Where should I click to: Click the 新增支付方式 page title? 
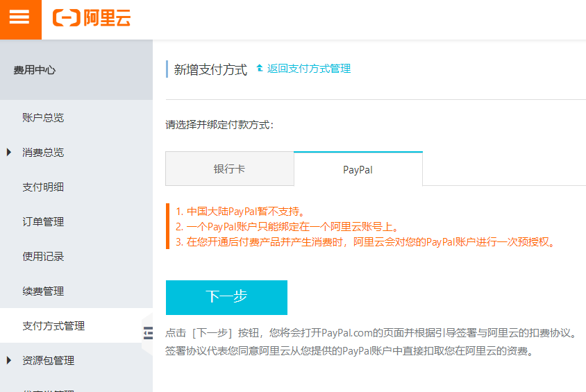[210, 70]
